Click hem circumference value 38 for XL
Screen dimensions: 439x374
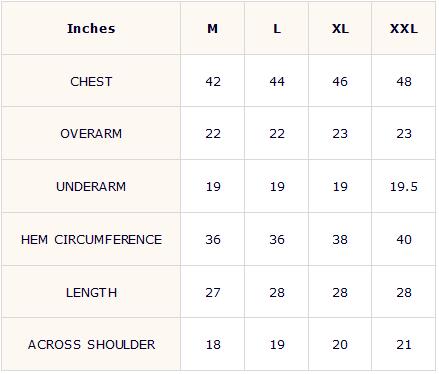pyautogui.click(x=340, y=240)
